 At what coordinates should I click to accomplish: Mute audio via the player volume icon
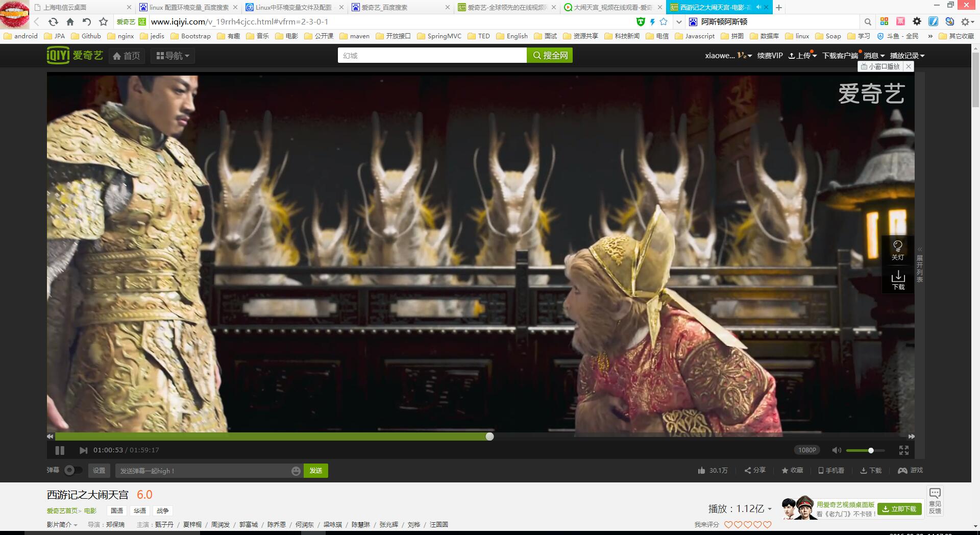836,450
